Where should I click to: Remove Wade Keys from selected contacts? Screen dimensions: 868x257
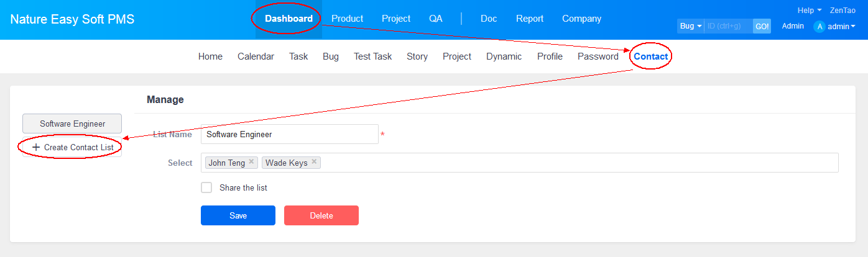click(314, 162)
